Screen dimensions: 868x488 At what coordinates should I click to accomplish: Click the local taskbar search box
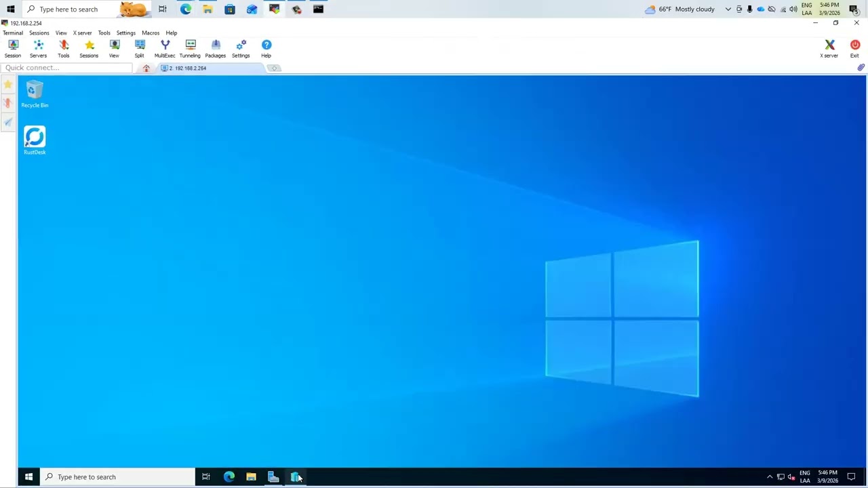[86, 9]
